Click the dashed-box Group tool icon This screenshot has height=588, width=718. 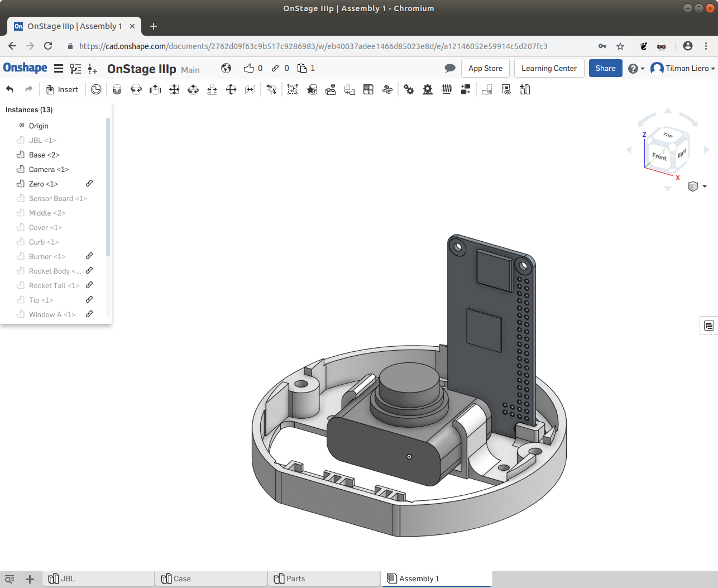[293, 89]
